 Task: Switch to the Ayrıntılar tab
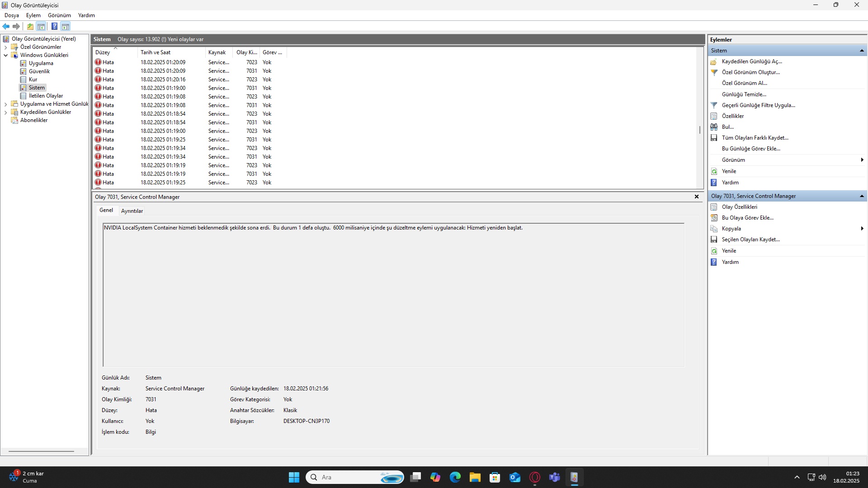(132, 211)
